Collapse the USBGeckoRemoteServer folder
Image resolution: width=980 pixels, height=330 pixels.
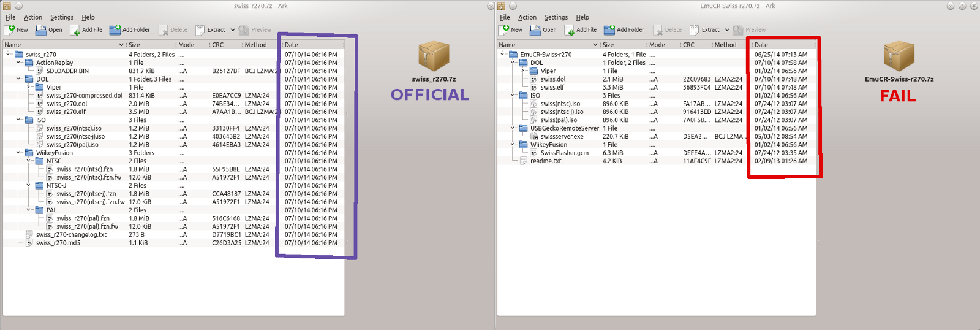513,128
